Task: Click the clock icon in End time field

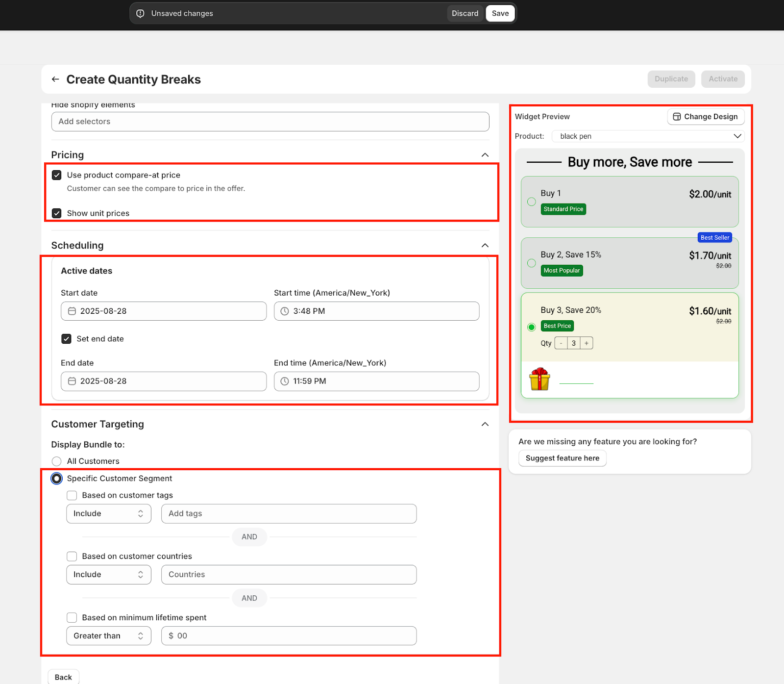Action: click(285, 381)
